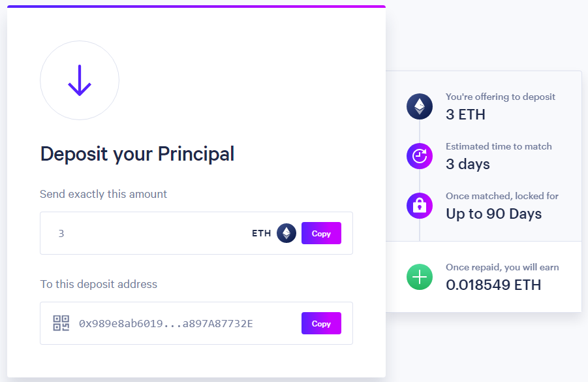Image resolution: width=588 pixels, height=382 pixels.
Task: Click the Ethereum icon beside "You're offering to deposit"
Action: tap(420, 106)
